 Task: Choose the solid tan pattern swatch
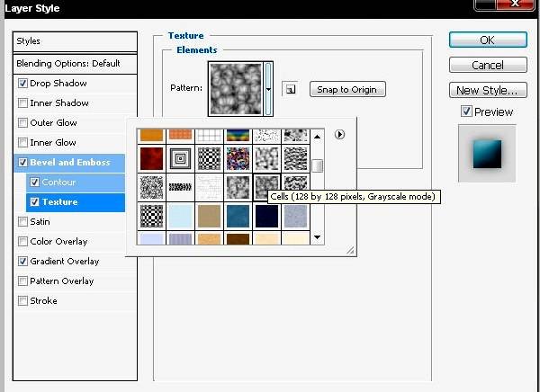(x=209, y=216)
